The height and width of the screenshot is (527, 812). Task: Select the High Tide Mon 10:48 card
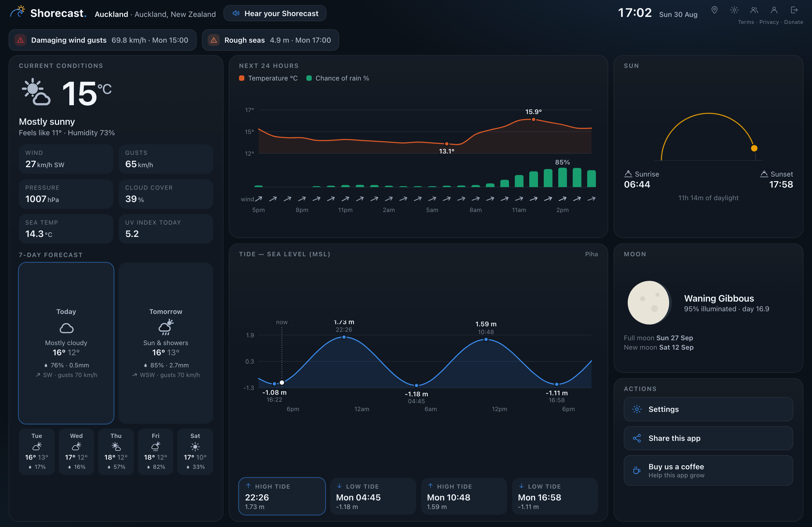464,496
